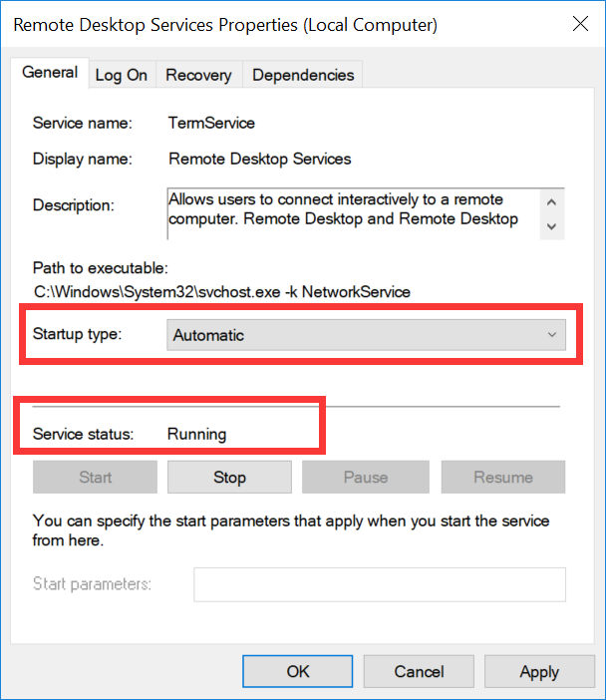Click the svchost.exe executable path text
This screenshot has height=700, width=606.
[x=221, y=292]
